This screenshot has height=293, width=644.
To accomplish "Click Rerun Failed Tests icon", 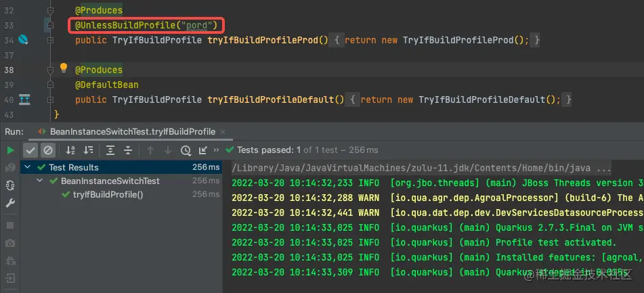I will (10, 168).
